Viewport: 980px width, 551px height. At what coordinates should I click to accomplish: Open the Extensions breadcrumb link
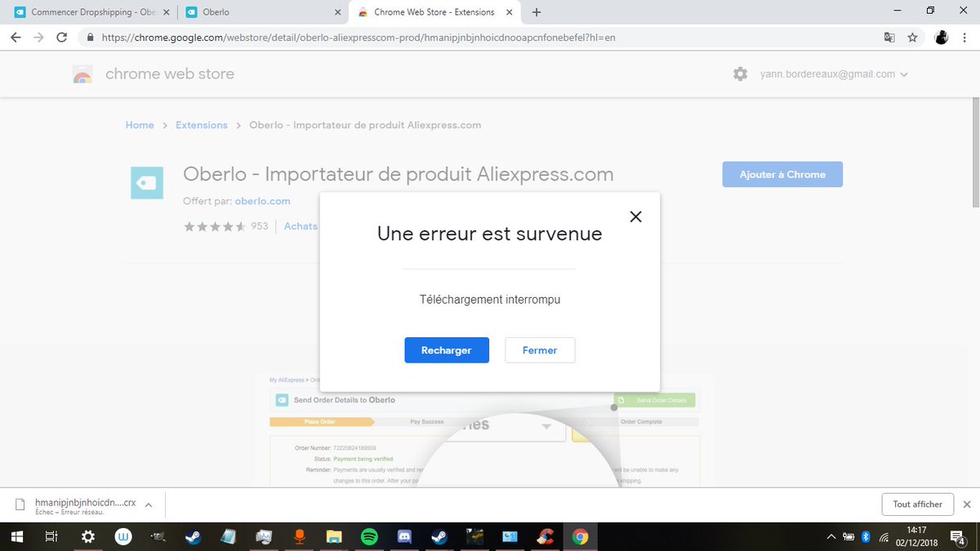pyautogui.click(x=202, y=125)
